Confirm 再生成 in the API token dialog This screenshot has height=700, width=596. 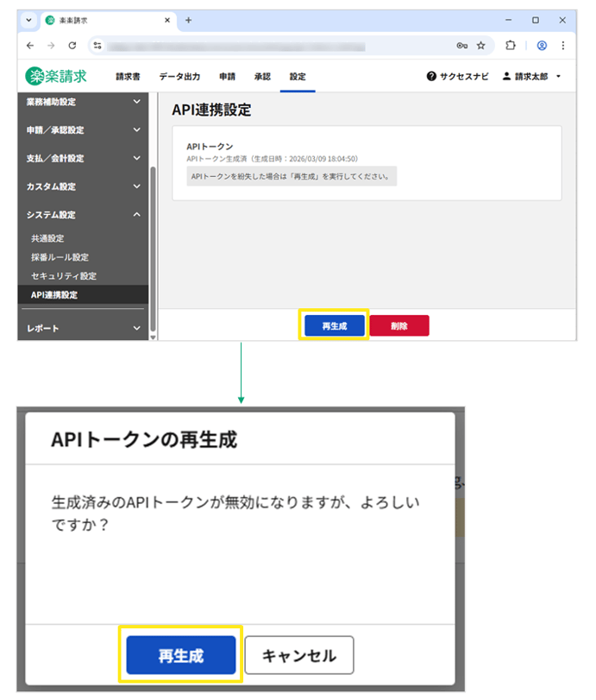pyautogui.click(x=181, y=656)
